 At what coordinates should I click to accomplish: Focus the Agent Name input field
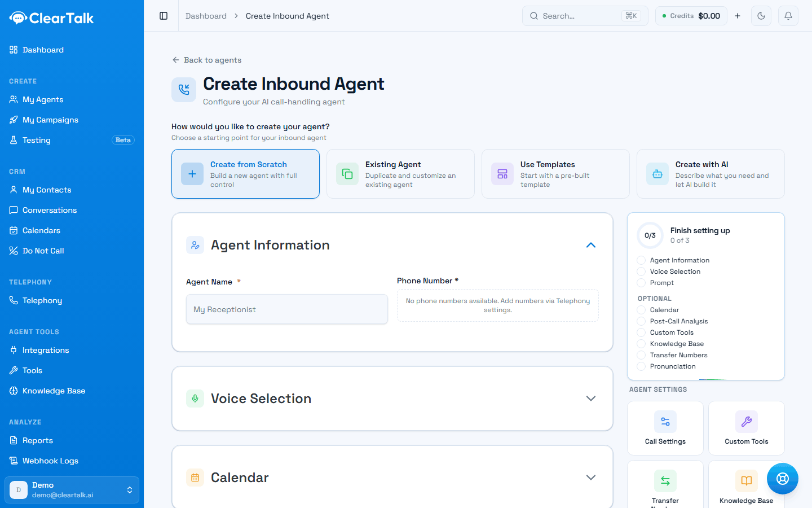(287, 309)
